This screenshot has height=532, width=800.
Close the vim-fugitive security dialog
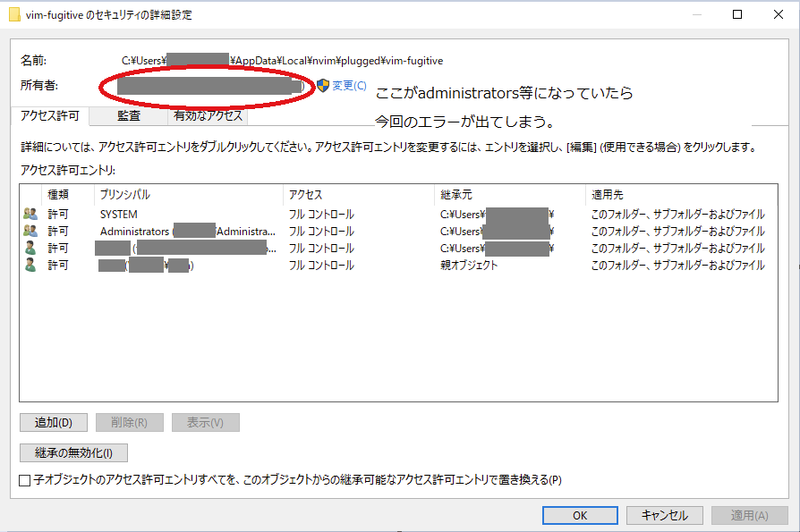(778, 14)
